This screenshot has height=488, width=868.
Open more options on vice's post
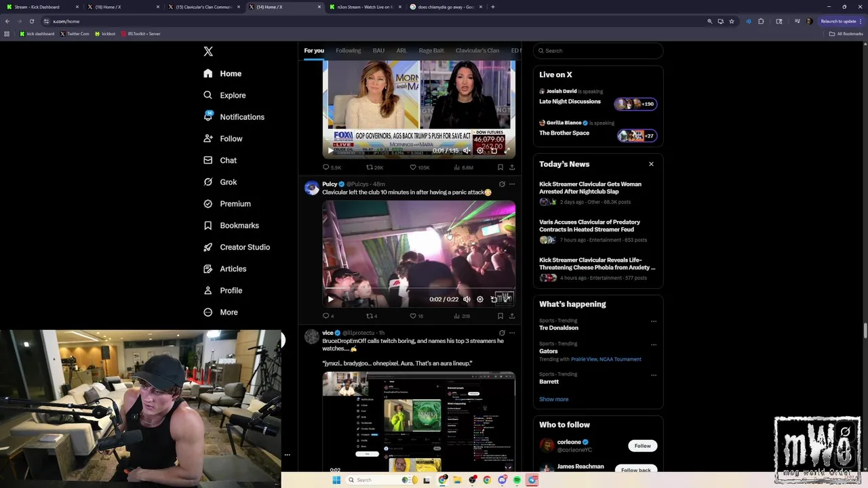pyautogui.click(x=512, y=333)
